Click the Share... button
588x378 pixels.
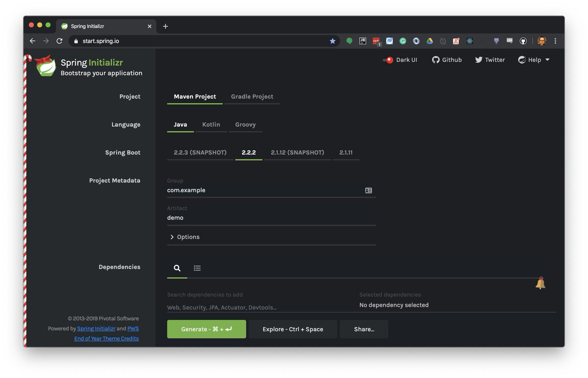point(364,330)
